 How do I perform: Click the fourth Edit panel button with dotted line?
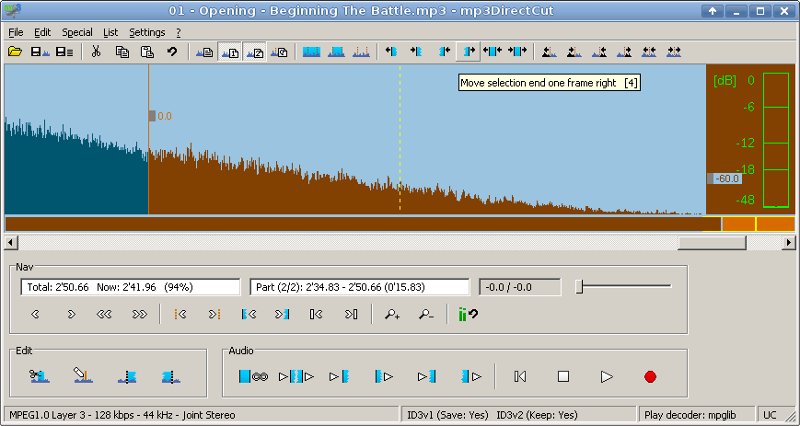[x=171, y=377]
